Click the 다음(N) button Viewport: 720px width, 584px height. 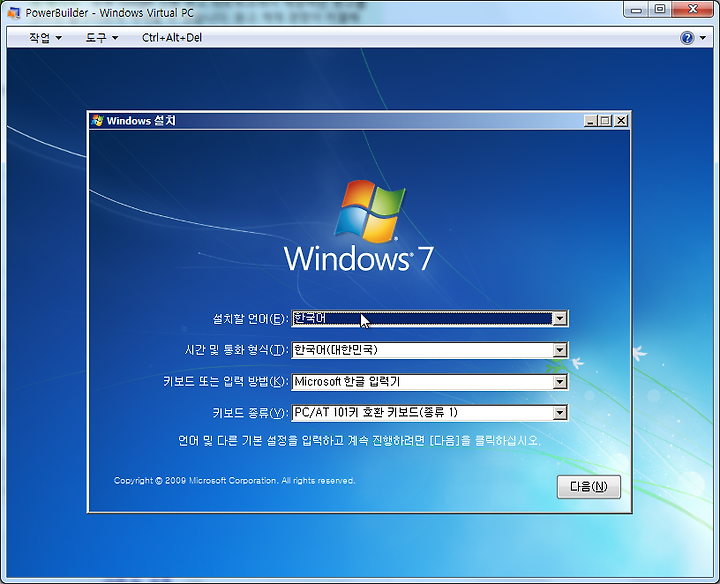click(x=589, y=487)
